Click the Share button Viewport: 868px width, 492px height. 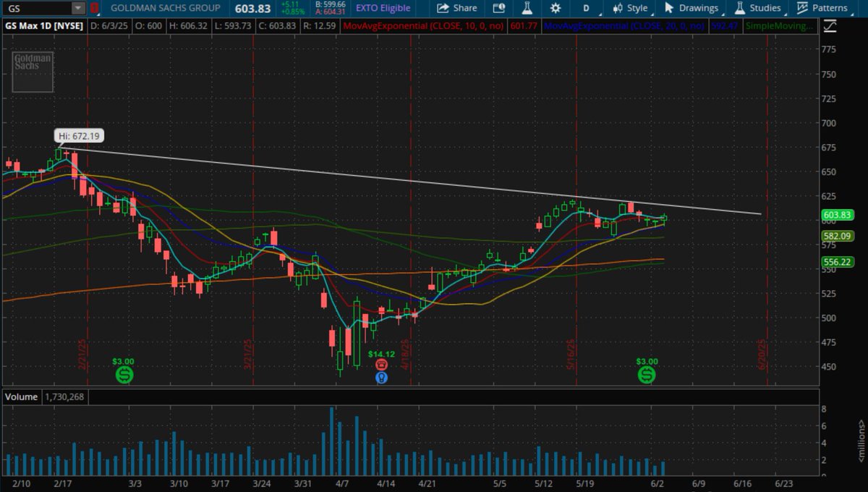click(457, 8)
